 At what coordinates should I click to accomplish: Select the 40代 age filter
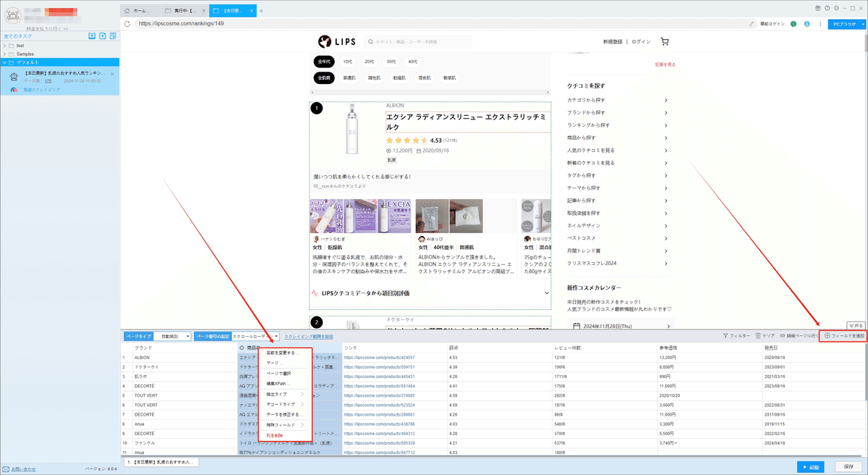[412, 62]
